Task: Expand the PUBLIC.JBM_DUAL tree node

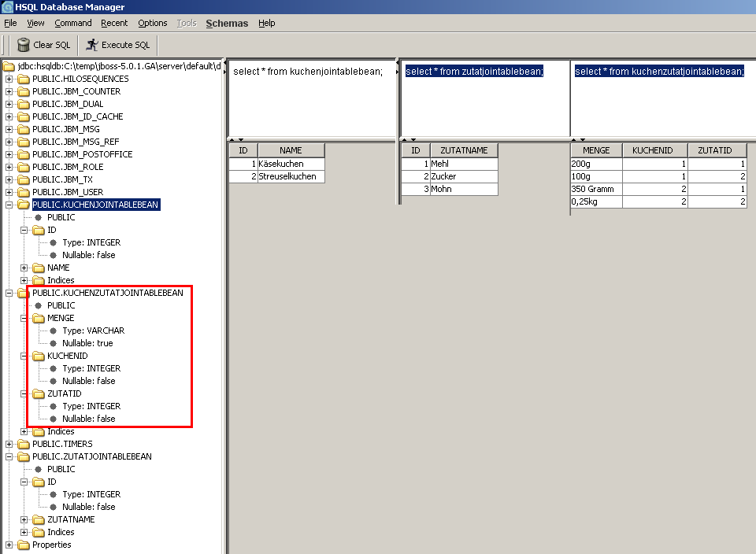Action: (9, 104)
